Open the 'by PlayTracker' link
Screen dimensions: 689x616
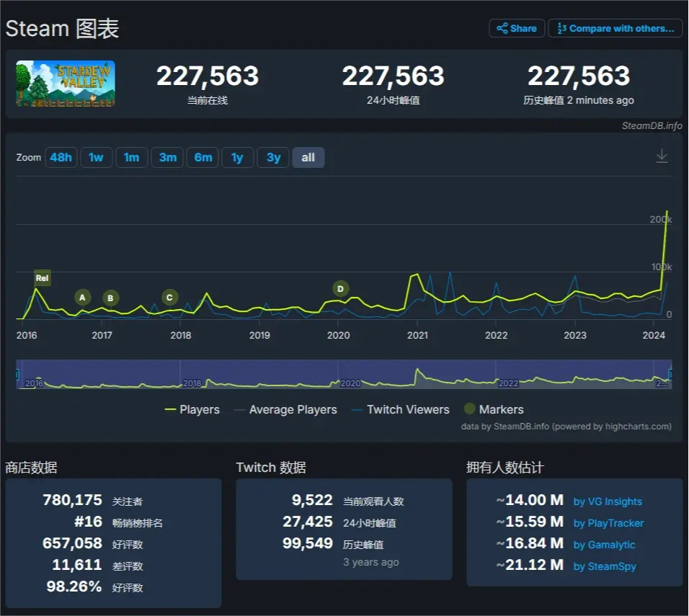click(x=608, y=523)
